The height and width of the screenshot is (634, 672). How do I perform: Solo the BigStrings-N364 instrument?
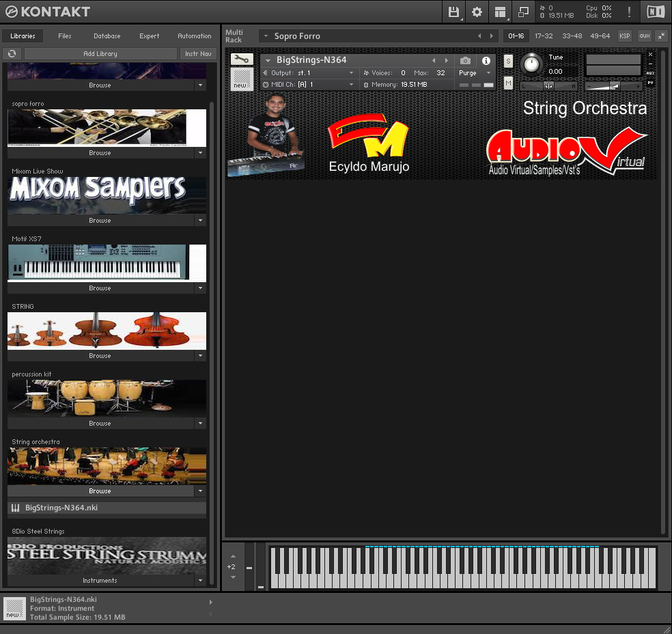point(508,61)
